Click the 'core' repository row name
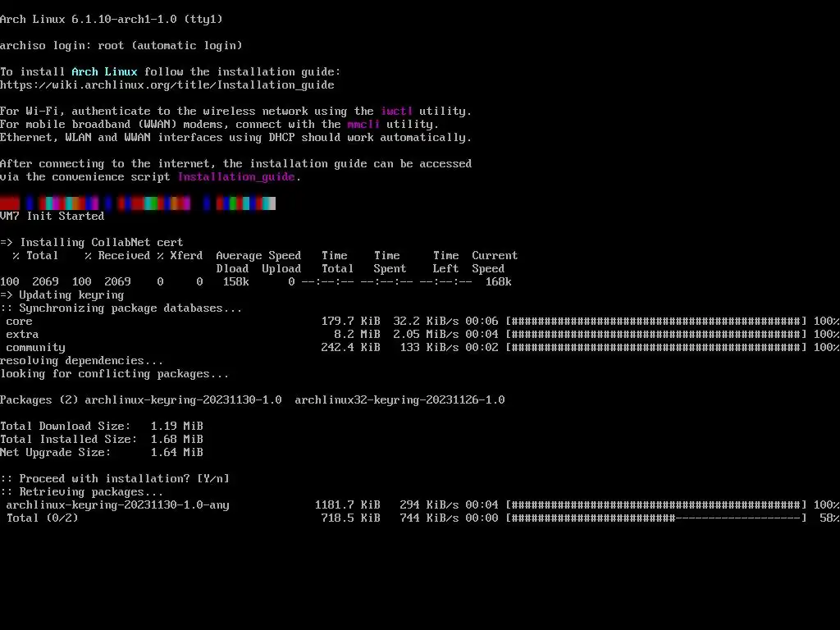 pos(20,322)
